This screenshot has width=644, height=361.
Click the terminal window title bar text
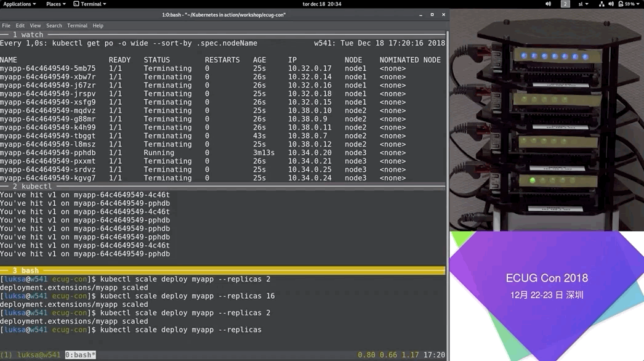[x=224, y=15]
